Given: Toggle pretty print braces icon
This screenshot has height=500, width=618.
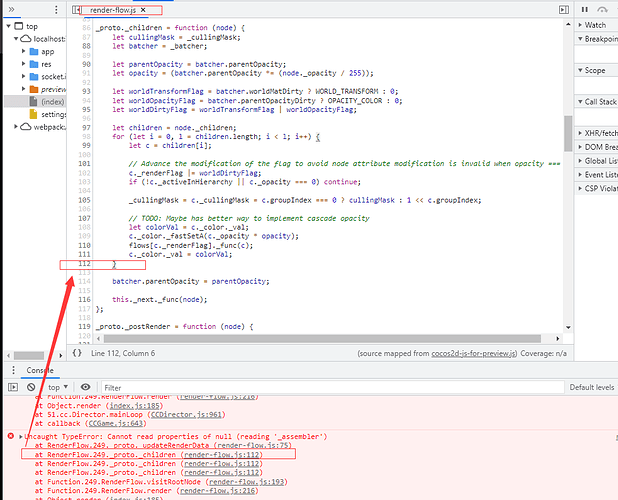Looking at the screenshot, I should 77,353.
